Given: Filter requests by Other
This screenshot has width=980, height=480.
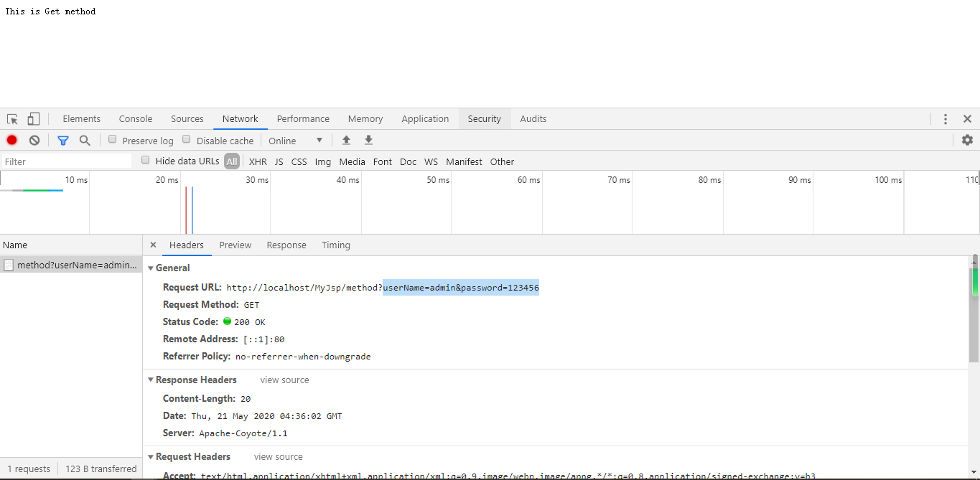Looking at the screenshot, I should [x=503, y=161].
